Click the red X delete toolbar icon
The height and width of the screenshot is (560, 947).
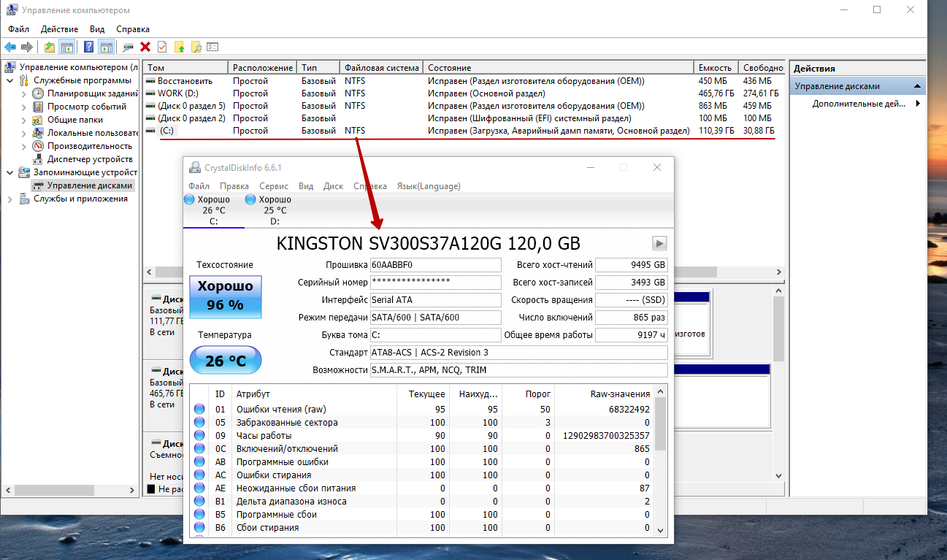[x=145, y=47]
